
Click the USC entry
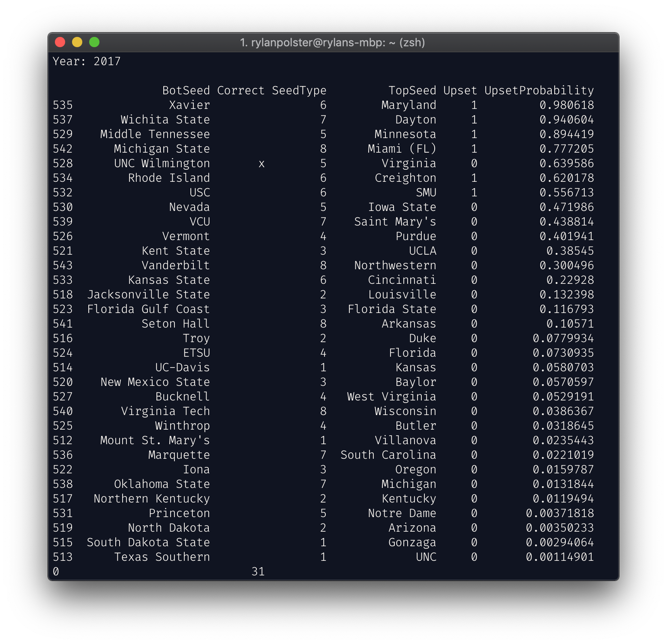point(200,193)
